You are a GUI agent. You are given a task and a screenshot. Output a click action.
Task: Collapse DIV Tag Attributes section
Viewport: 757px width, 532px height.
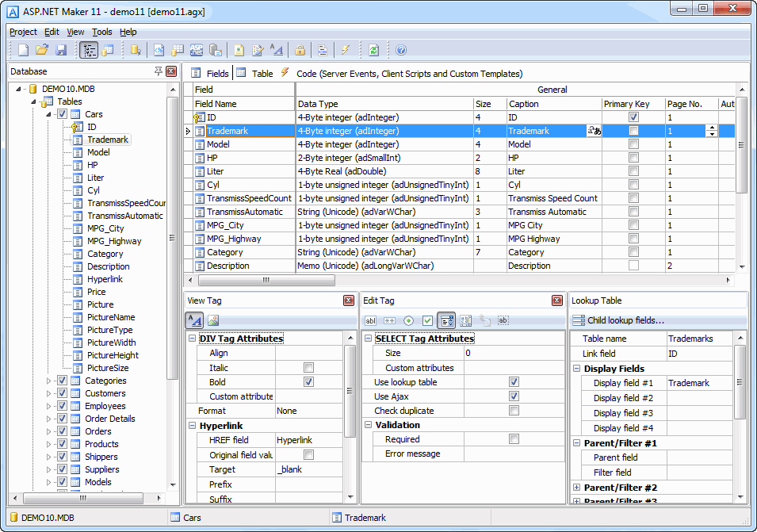[x=192, y=339]
